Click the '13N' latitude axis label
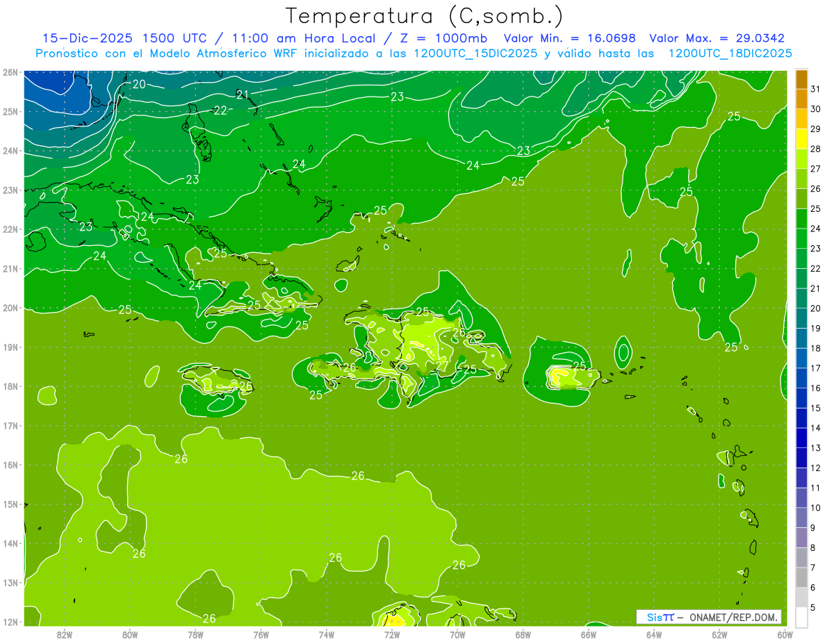The image size is (834, 644). click(10, 582)
